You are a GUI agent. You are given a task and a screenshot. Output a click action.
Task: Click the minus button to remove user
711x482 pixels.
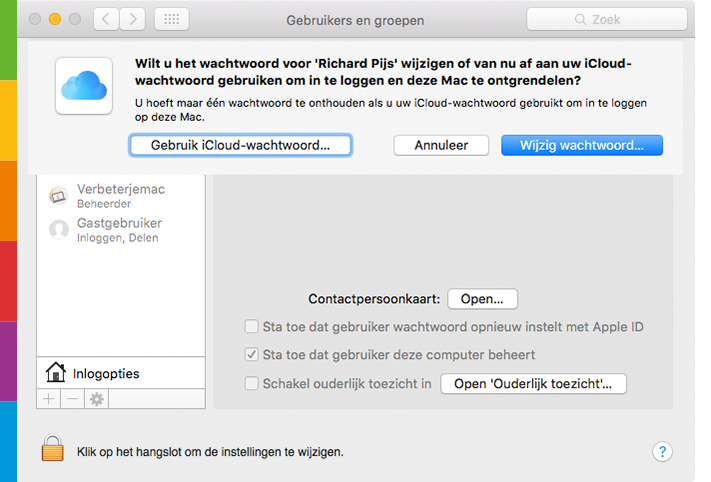click(72, 399)
